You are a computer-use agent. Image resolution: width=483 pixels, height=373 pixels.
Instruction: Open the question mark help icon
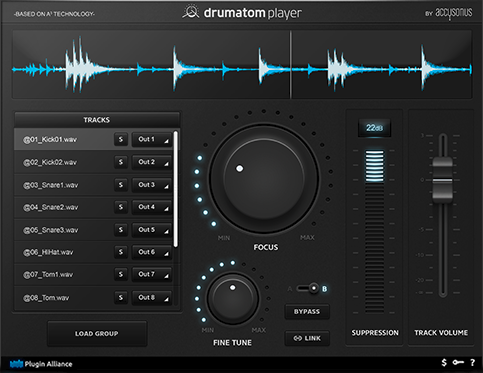472,363
